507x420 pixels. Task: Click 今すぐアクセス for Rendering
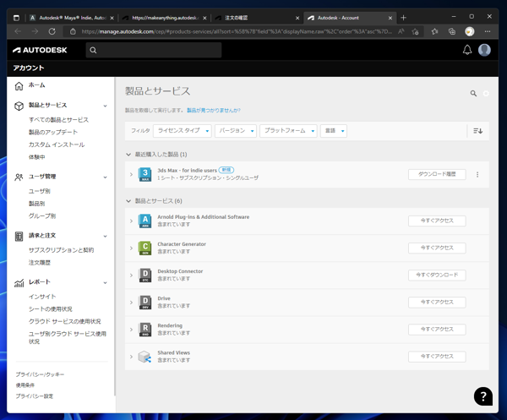pos(437,330)
